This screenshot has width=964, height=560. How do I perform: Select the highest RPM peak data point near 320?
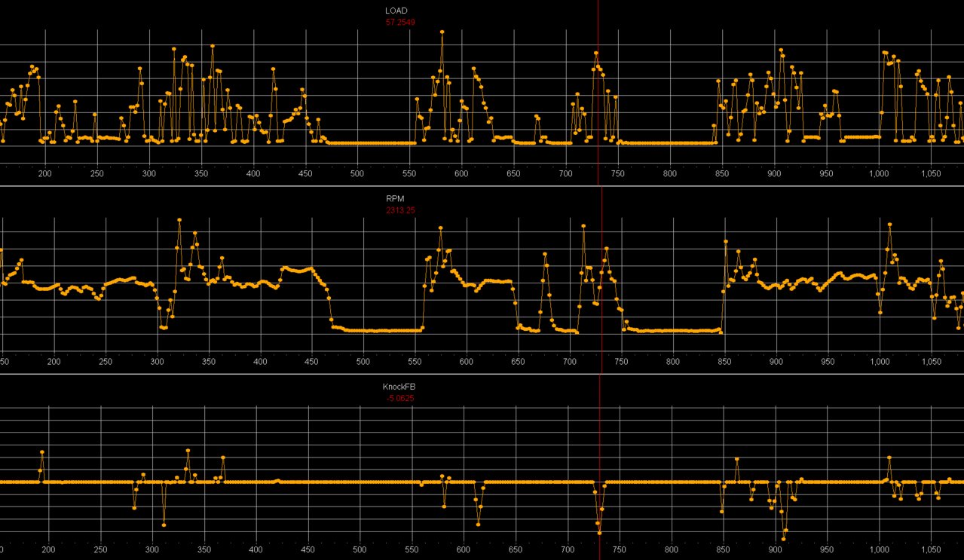(179, 220)
